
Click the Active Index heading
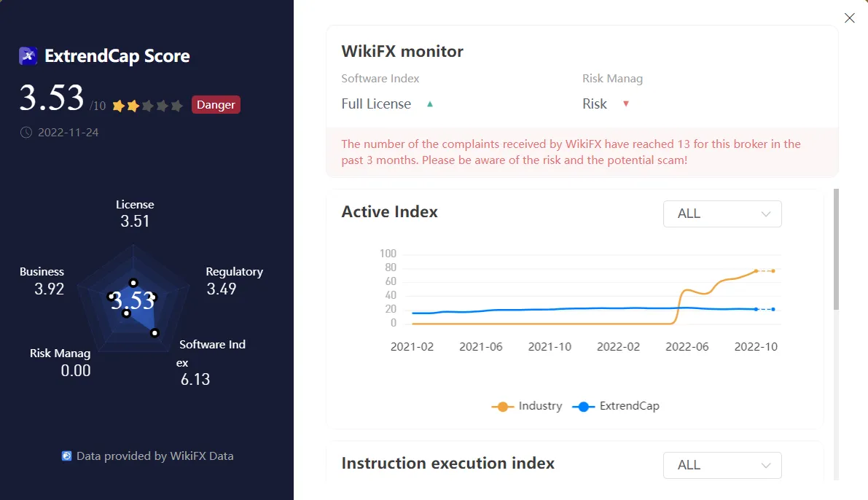[x=390, y=212]
